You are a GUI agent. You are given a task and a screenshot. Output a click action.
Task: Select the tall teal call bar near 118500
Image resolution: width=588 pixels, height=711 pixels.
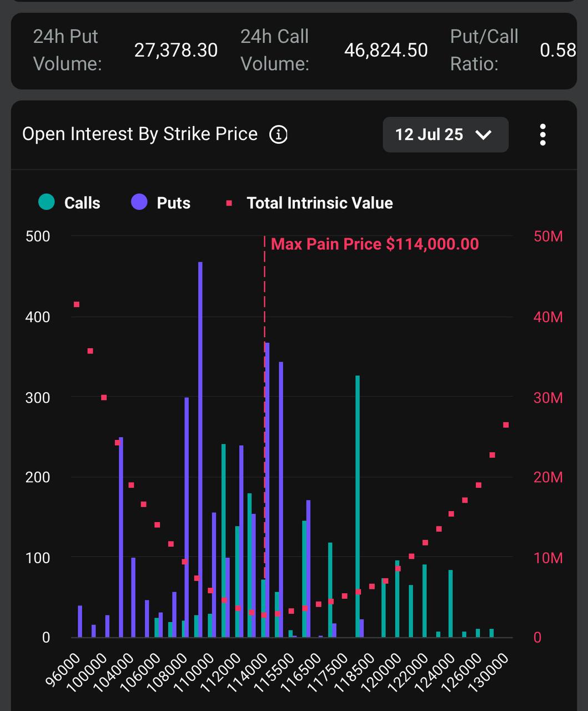pos(358,507)
